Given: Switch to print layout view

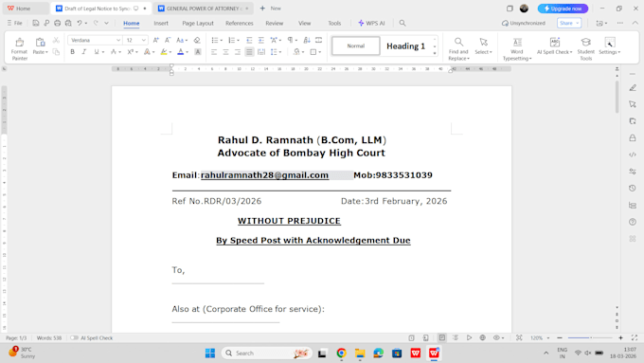Looking at the screenshot, I should 442,337.
